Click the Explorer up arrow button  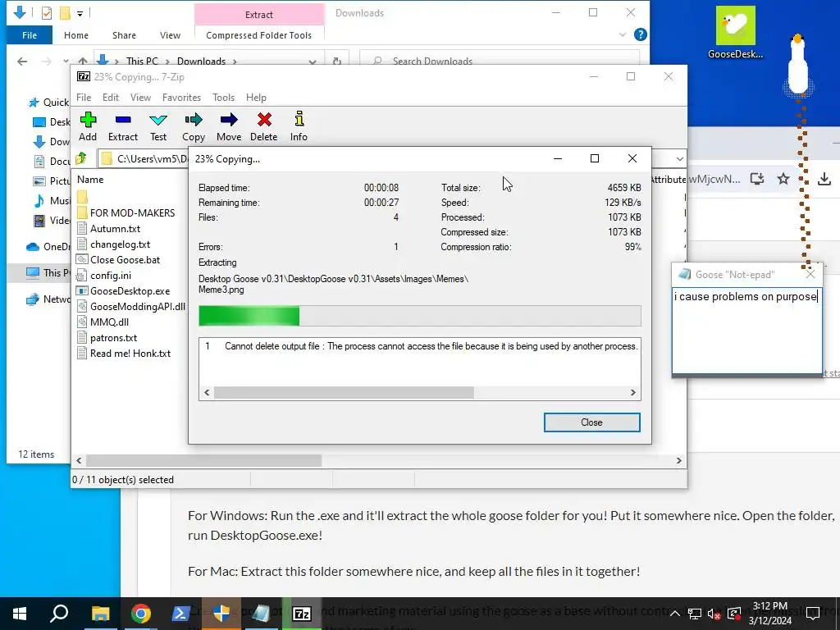[83, 61]
